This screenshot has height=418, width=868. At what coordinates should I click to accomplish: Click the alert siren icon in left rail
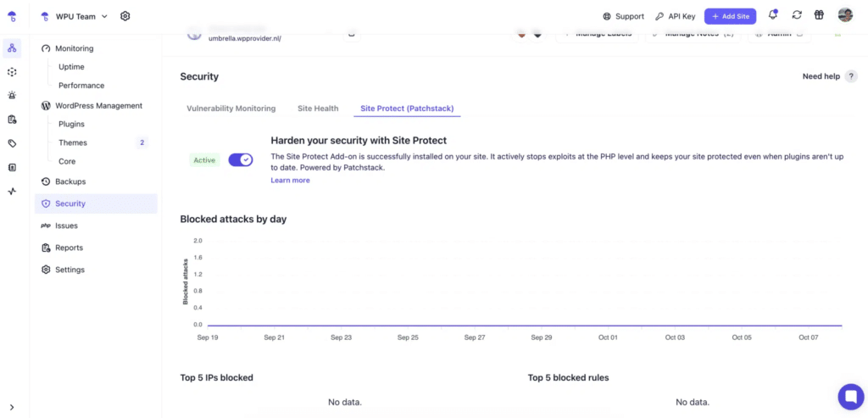tap(12, 96)
